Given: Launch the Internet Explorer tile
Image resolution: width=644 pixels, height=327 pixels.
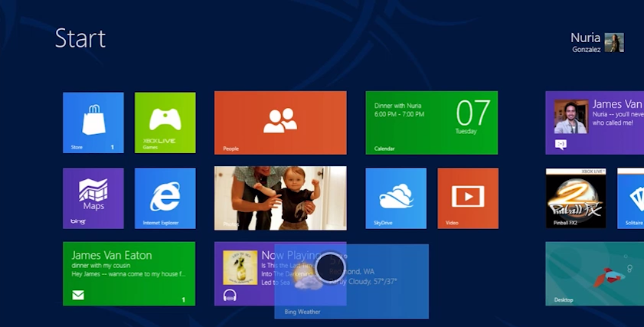Looking at the screenshot, I should tap(165, 198).
